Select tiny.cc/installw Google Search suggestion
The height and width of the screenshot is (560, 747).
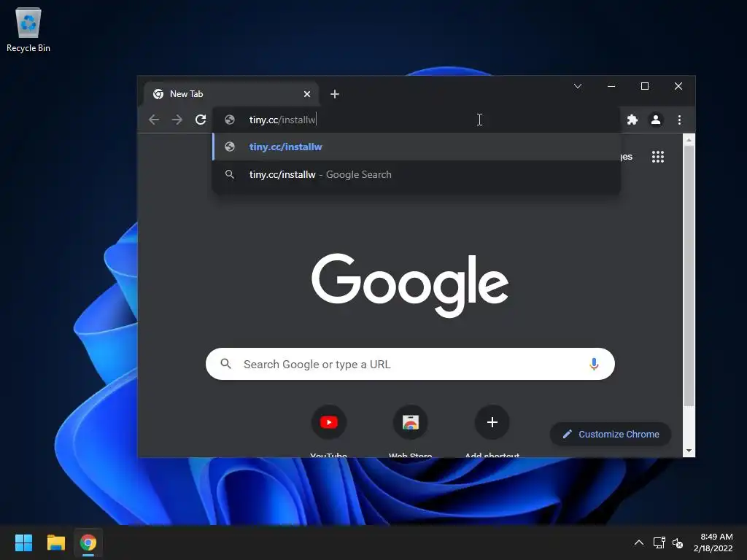coord(417,174)
